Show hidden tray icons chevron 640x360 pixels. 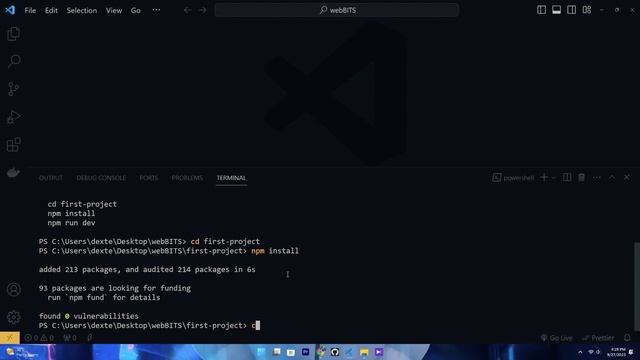(580, 352)
